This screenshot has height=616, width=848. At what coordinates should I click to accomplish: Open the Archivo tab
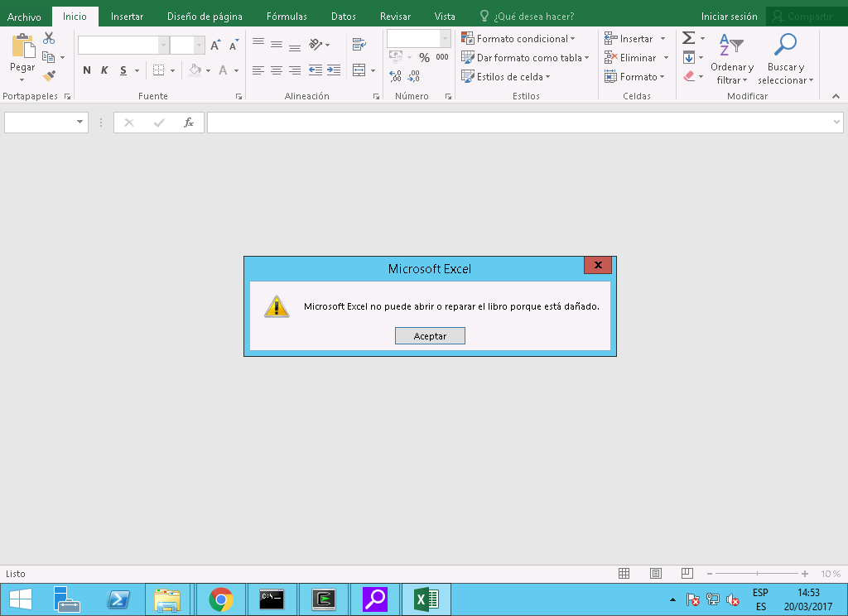coord(24,17)
